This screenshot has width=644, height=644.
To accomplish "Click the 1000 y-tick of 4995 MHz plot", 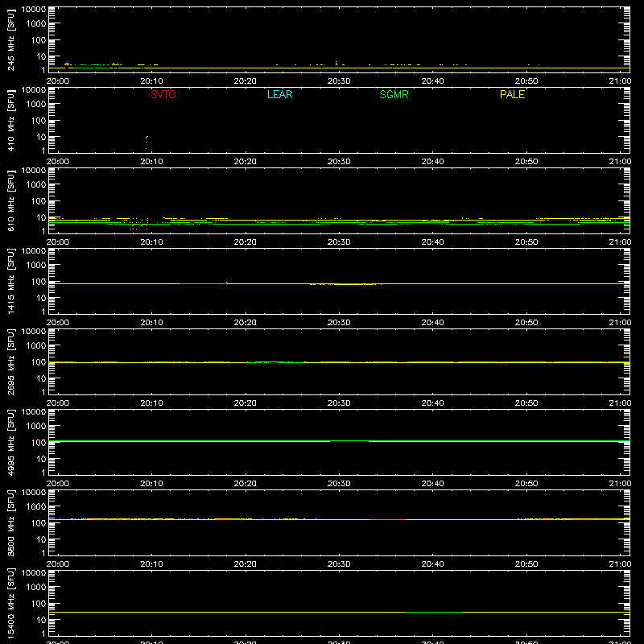I will click(x=36, y=427).
